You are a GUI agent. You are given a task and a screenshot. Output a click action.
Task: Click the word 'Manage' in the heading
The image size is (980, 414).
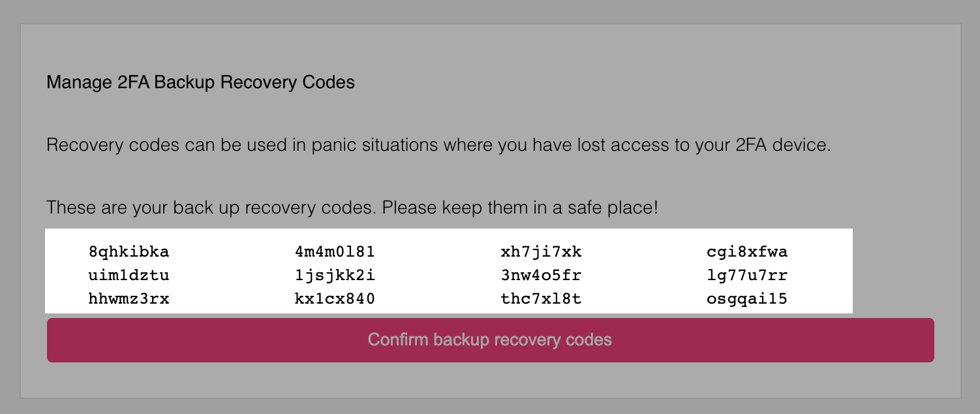(x=73, y=83)
